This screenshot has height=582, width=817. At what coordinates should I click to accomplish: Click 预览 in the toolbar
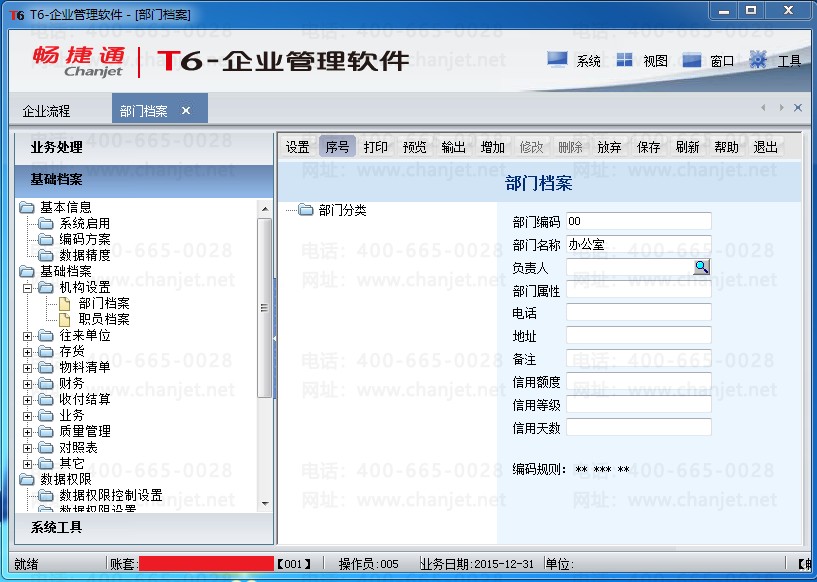[x=415, y=147]
